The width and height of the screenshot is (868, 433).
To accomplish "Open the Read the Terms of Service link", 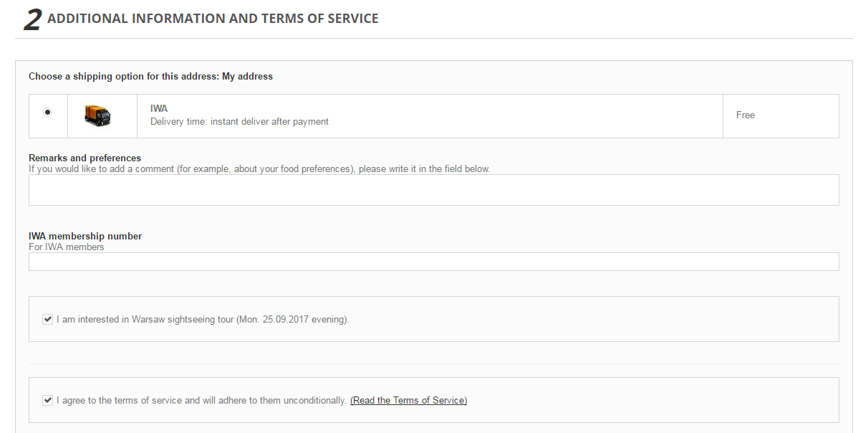I will [x=408, y=401].
